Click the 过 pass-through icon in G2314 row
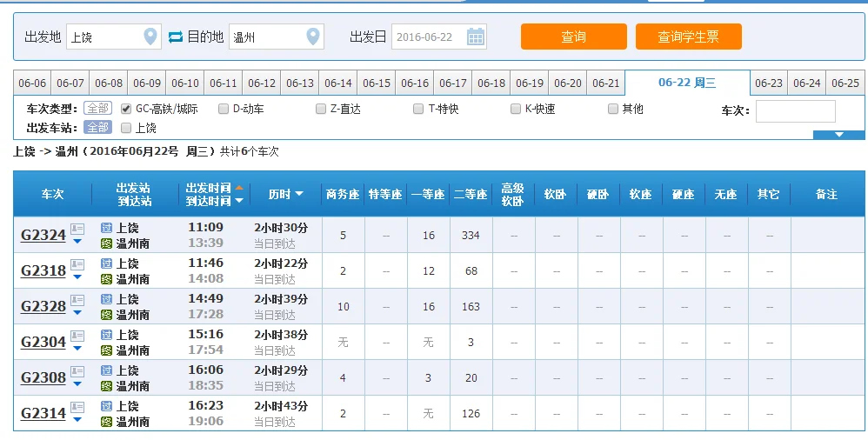The height and width of the screenshot is (440, 868). tap(106, 406)
